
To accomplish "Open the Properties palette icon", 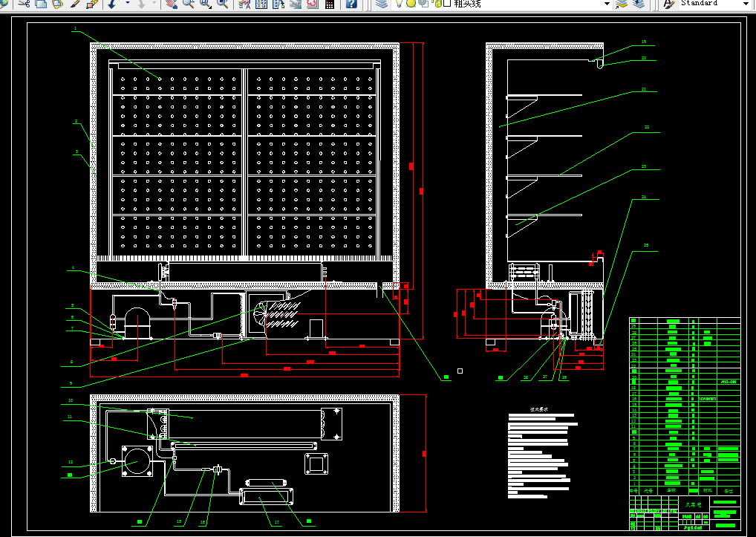I will (244, 4).
